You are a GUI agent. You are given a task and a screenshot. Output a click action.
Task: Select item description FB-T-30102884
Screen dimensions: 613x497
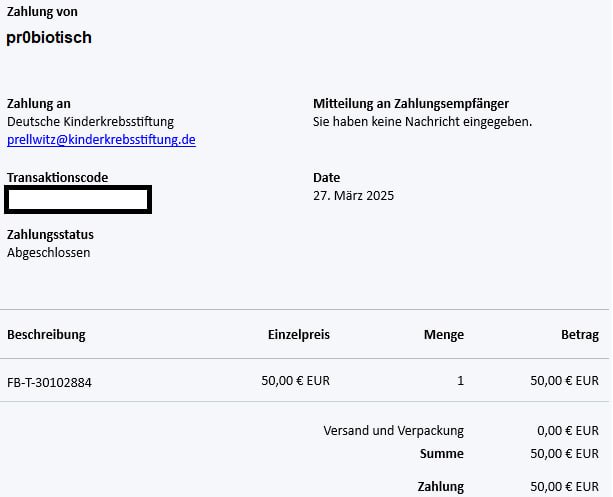tap(49, 381)
